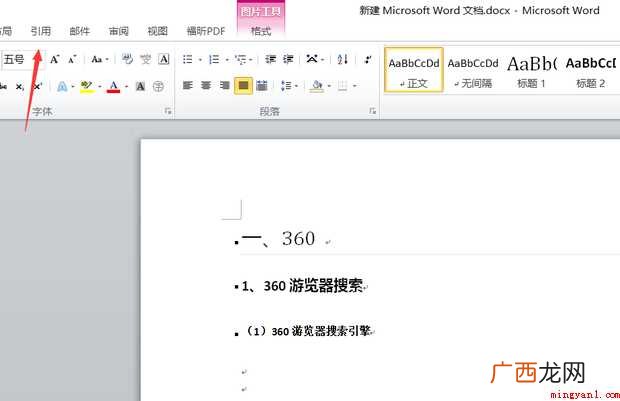620x401 pixels.
Task: Apply yellow text highlight color
Action: coord(87,87)
